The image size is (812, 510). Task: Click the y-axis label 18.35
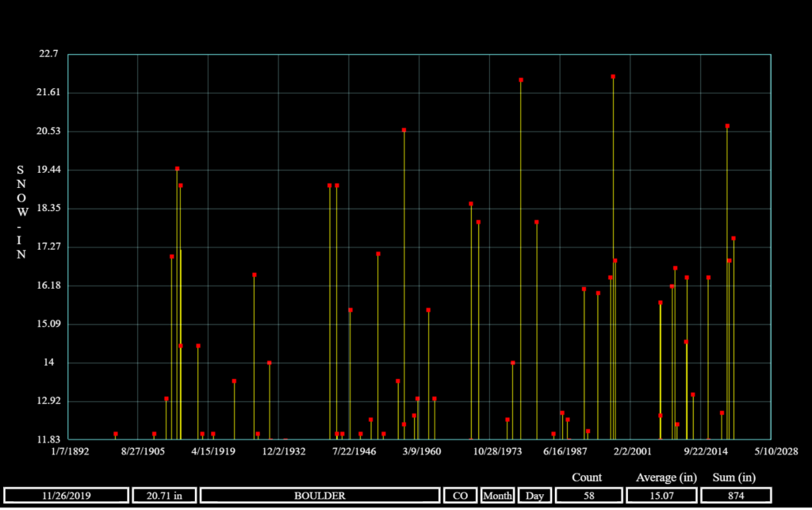(x=48, y=208)
